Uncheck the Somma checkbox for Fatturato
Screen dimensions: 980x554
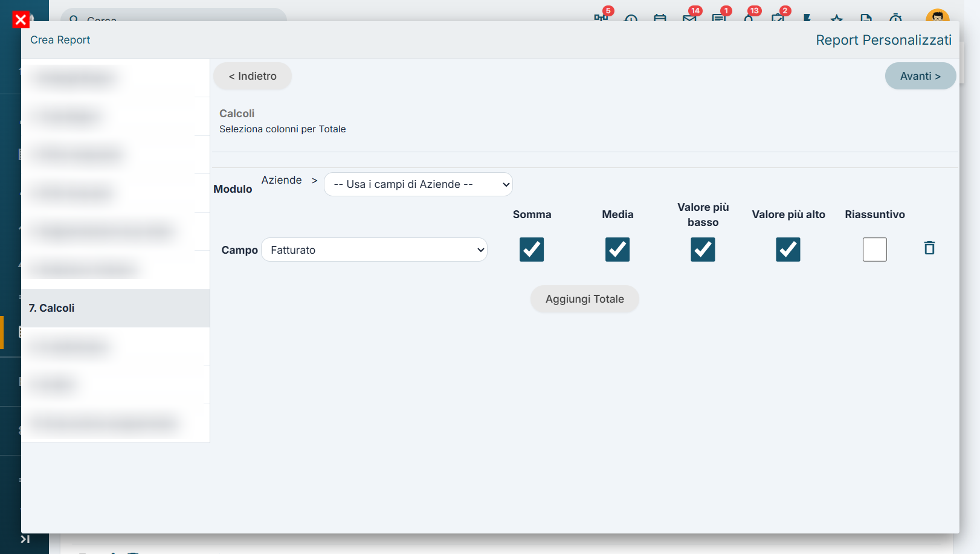[x=532, y=250]
